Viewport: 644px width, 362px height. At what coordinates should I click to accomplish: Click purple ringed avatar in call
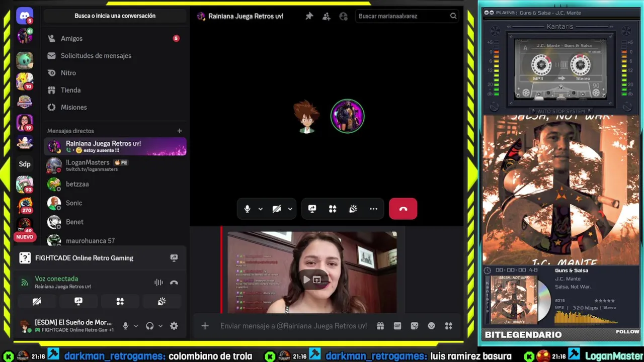point(347,116)
